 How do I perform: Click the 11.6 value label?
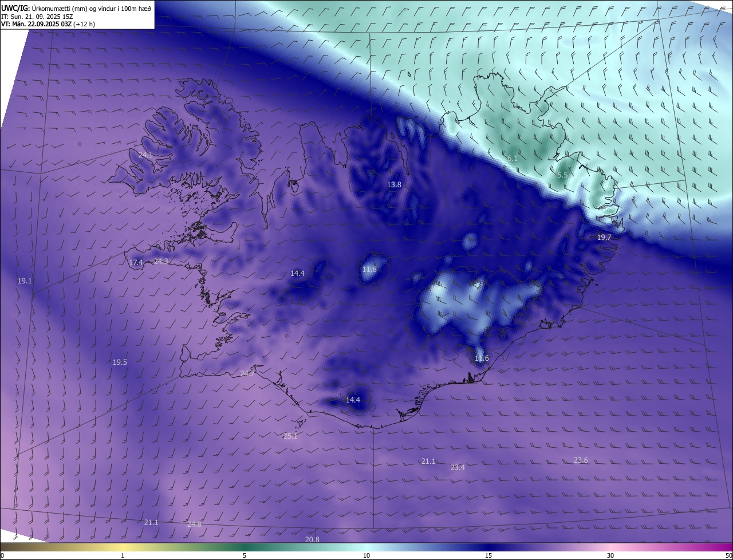pos(482,358)
